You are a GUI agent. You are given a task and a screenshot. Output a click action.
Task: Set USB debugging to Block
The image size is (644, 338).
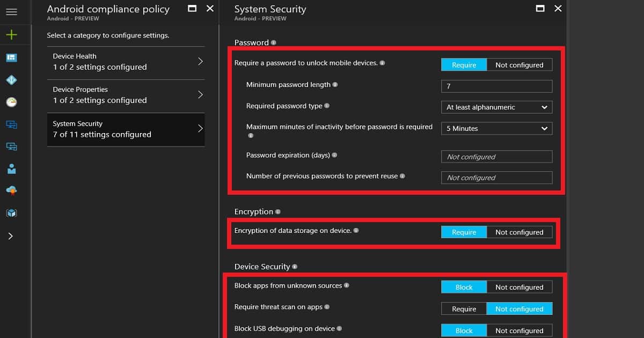(x=464, y=330)
